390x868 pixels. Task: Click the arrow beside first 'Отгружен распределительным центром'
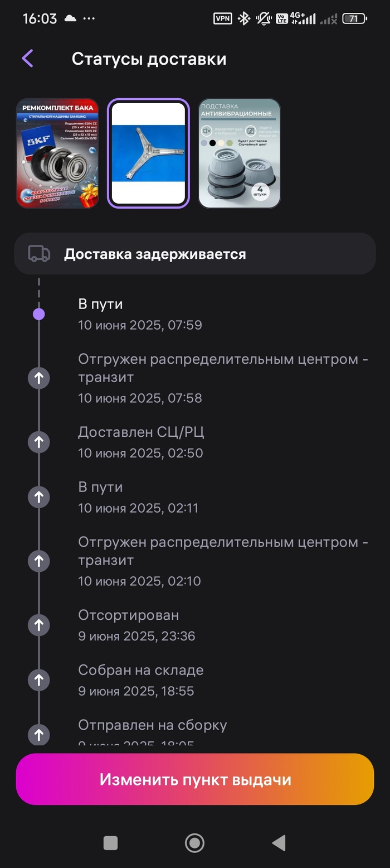point(38,378)
